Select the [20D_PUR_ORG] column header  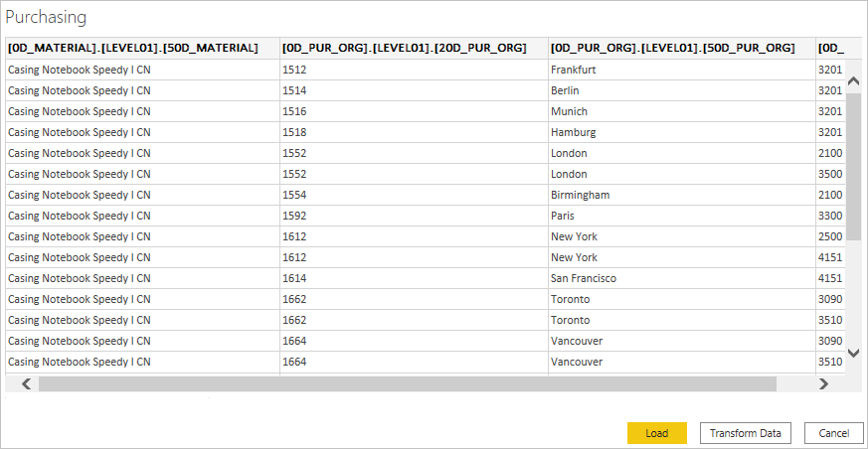404,48
